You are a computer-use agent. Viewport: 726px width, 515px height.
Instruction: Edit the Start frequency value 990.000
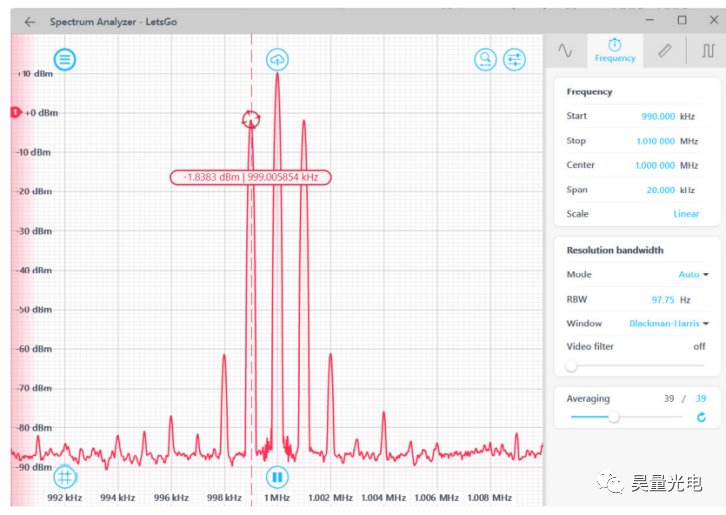[658, 116]
